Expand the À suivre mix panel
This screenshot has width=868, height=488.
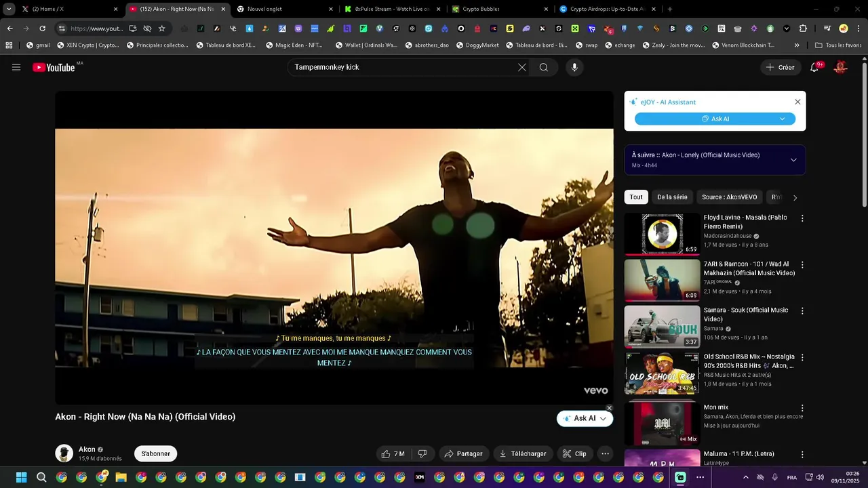(793, 160)
